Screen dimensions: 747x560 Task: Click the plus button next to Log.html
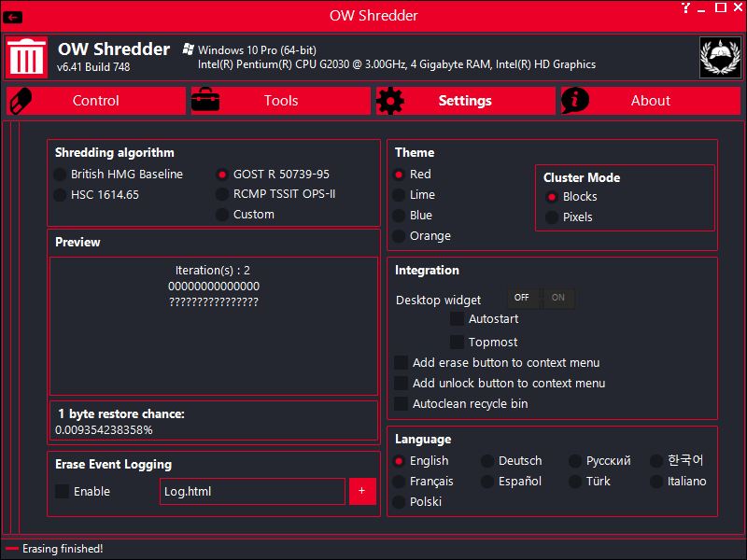tap(362, 492)
